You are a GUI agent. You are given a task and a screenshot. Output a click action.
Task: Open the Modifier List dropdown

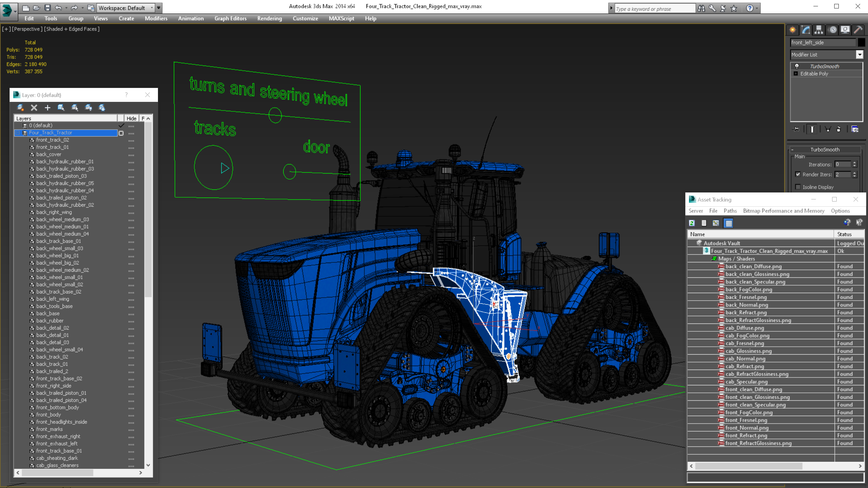coord(860,55)
